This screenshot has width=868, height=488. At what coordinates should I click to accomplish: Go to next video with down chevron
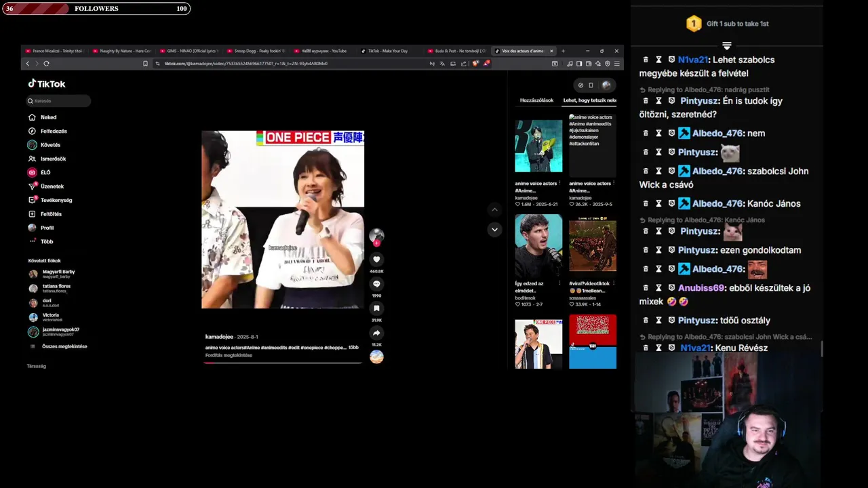[494, 229]
